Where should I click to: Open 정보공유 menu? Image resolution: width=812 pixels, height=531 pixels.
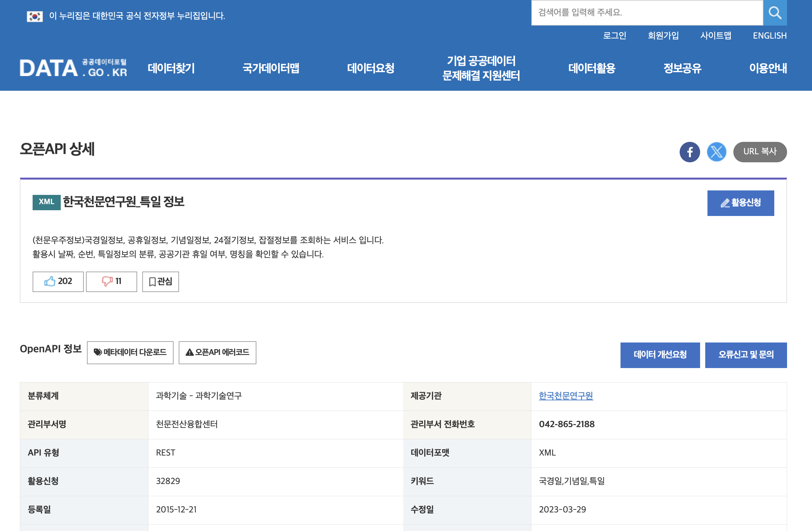(x=682, y=68)
